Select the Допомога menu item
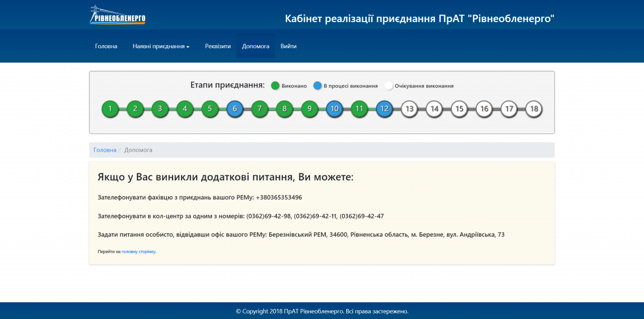This screenshot has width=644, height=319. point(256,46)
